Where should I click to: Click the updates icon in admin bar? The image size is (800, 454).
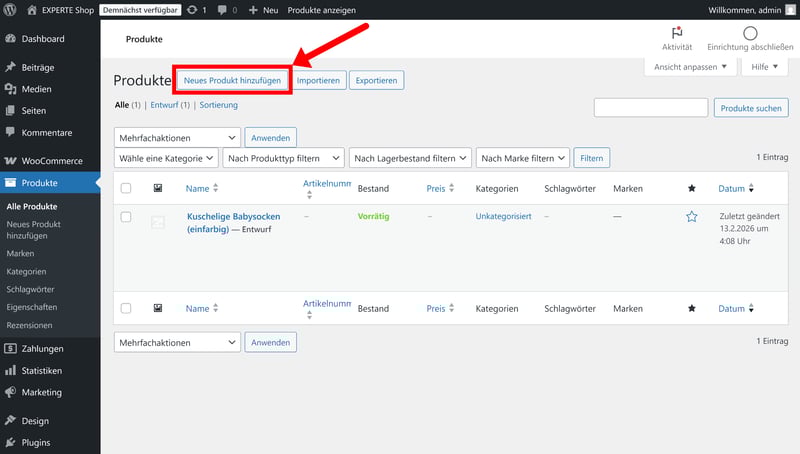[192, 9]
